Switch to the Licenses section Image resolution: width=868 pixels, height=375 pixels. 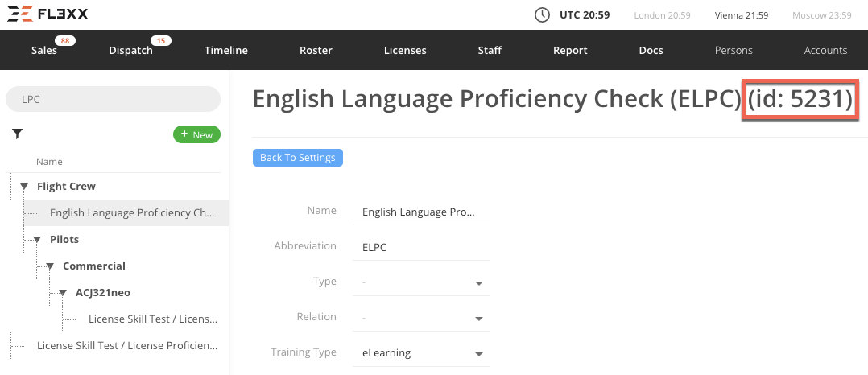point(405,50)
